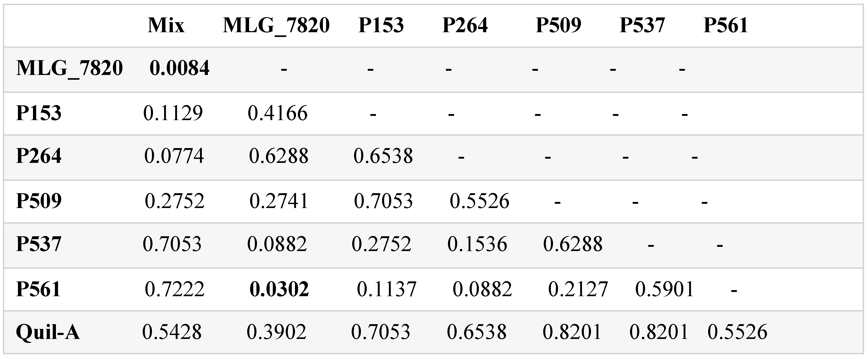Click the 0.5901 value

pyautogui.click(x=665, y=289)
